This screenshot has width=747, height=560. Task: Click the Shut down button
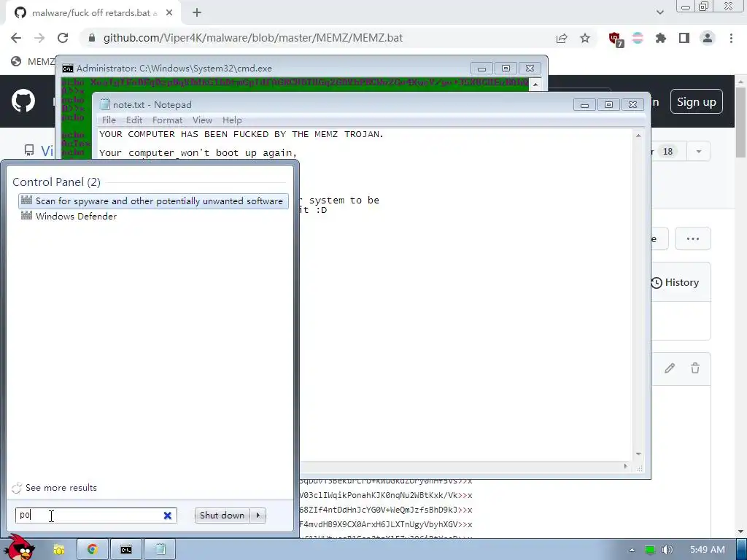(x=222, y=516)
